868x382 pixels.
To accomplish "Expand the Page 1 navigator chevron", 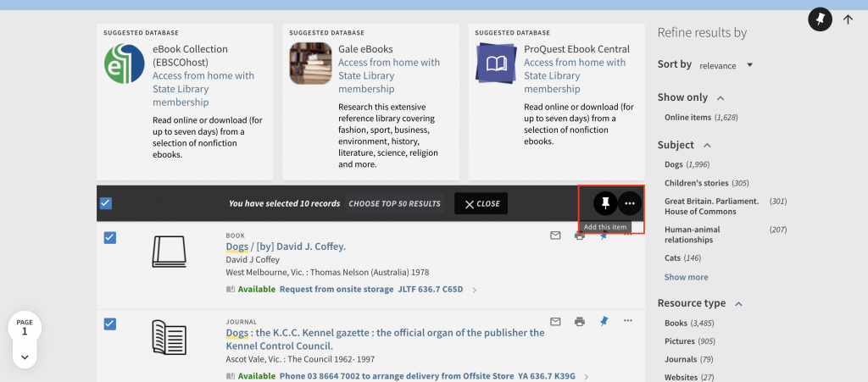I will pyautogui.click(x=25, y=357).
